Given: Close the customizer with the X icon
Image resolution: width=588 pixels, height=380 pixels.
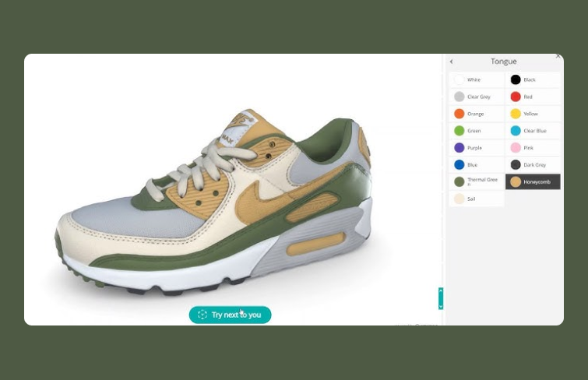Looking at the screenshot, I should [558, 56].
